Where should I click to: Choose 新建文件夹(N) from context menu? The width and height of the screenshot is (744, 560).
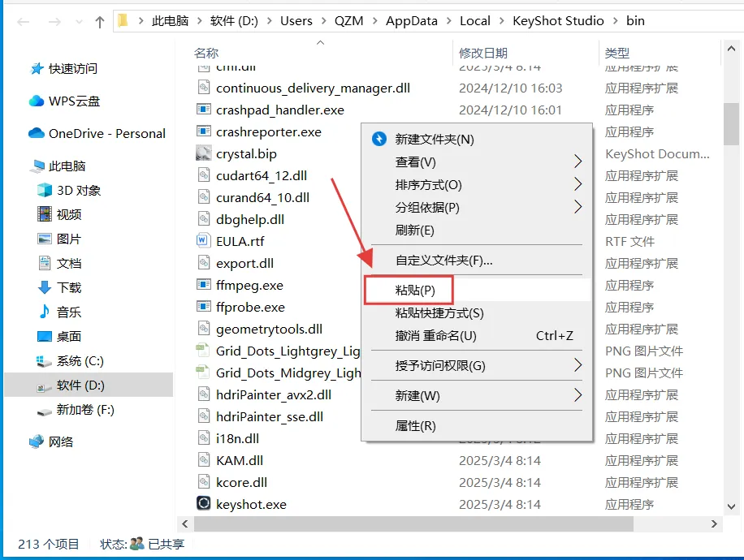pos(477,139)
